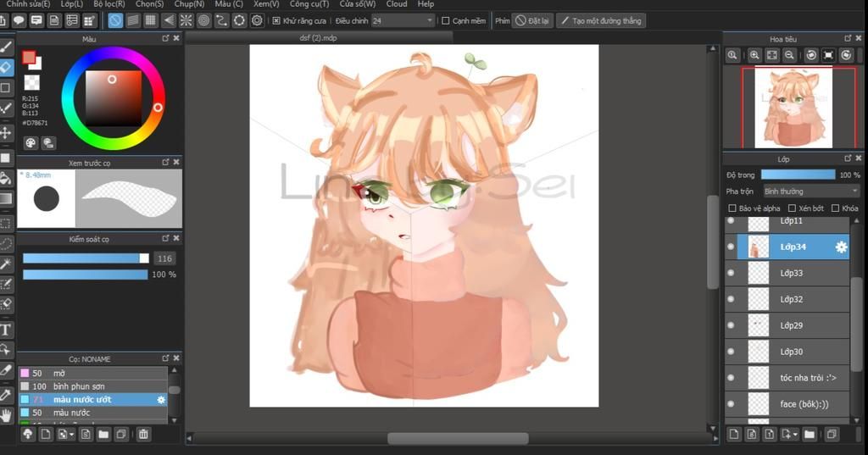
Task: Open brush folder icon in brush panel
Action: tap(103, 434)
